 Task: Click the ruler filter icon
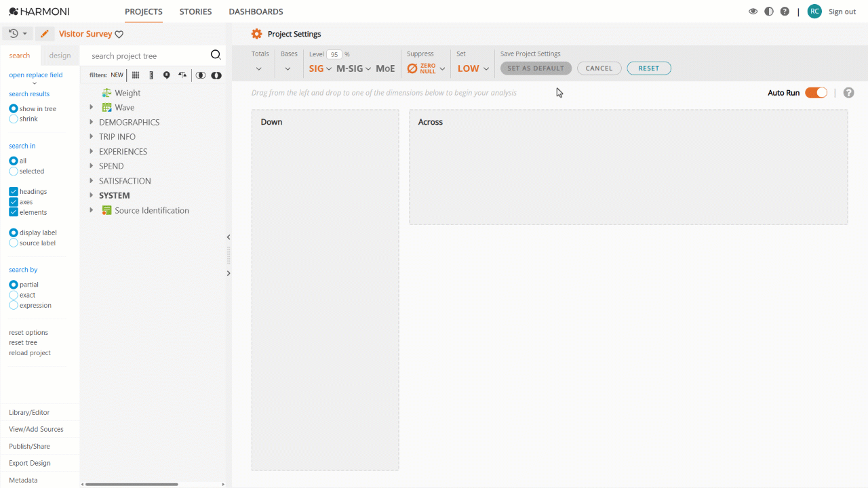click(x=151, y=75)
